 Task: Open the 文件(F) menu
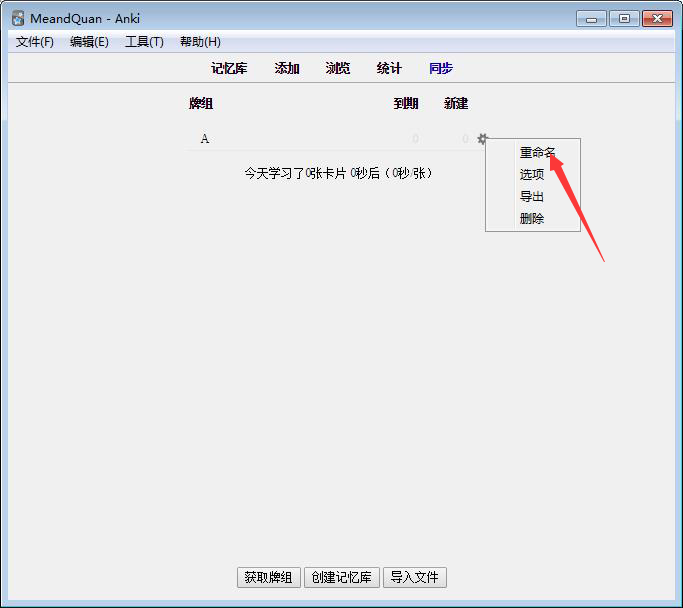(35, 42)
